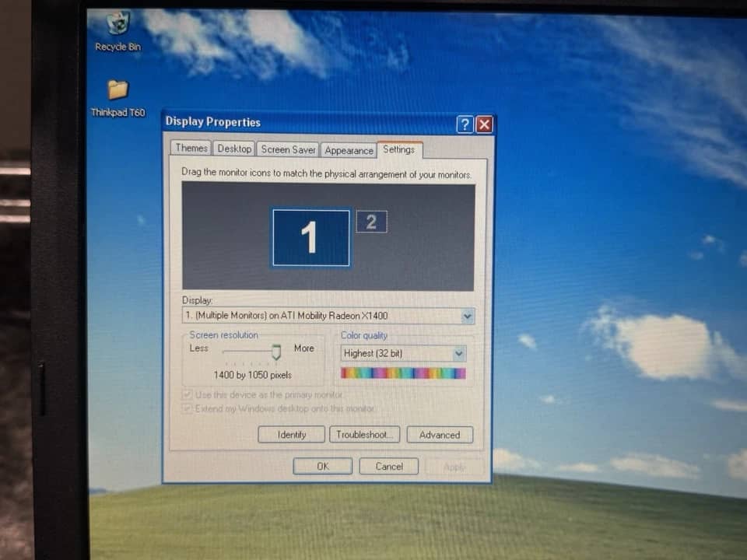Confirm with the OK button
Image resolution: width=747 pixels, height=560 pixels.
pos(322,466)
